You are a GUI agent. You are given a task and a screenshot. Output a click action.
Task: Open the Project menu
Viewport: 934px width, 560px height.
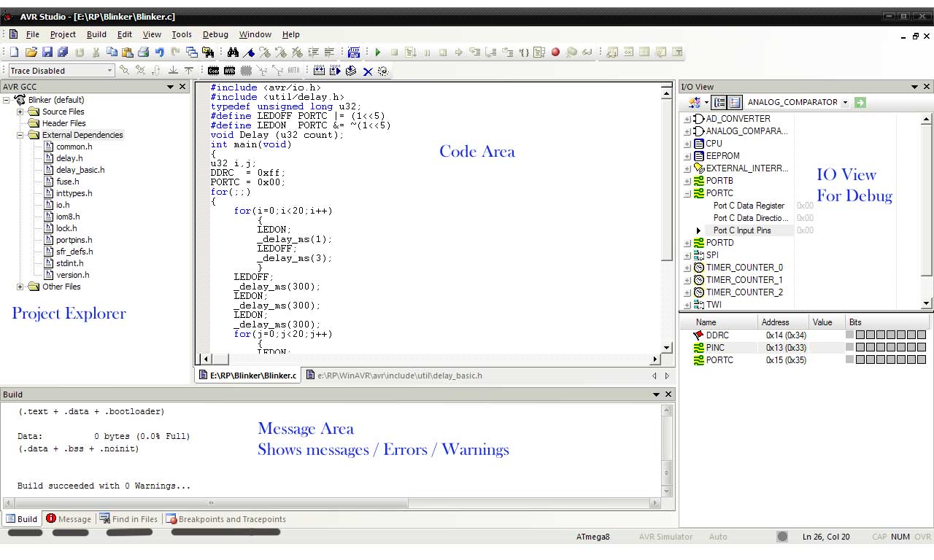coord(63,34)
